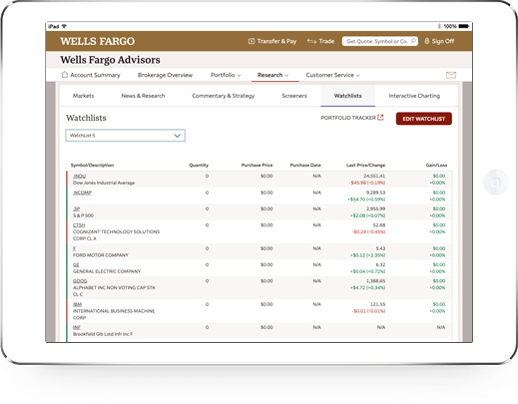The width and height of the screenshot is (518, 404).
Task: Open the .INDU symbol link
Action: pyautogui.click(x=79, y=176)
